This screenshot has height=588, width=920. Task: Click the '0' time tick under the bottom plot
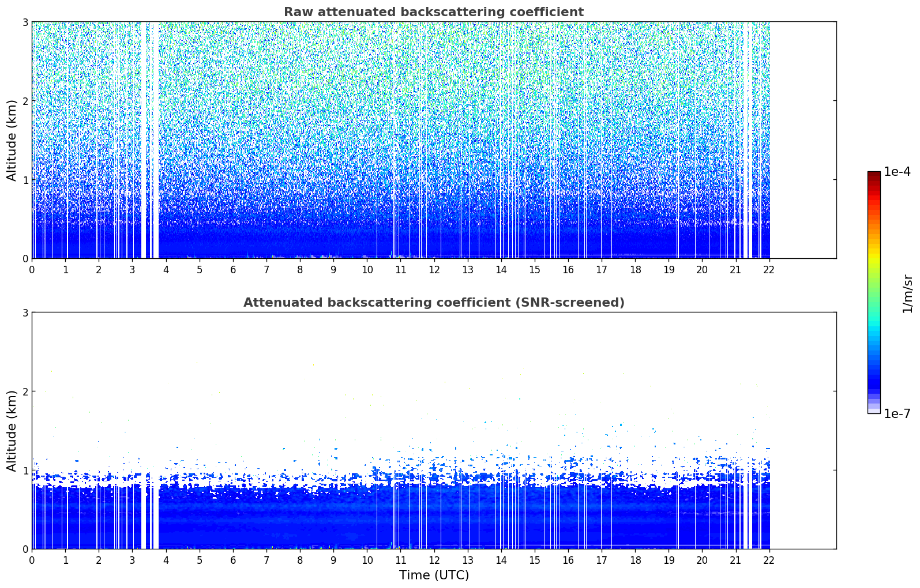click(32, 560)
